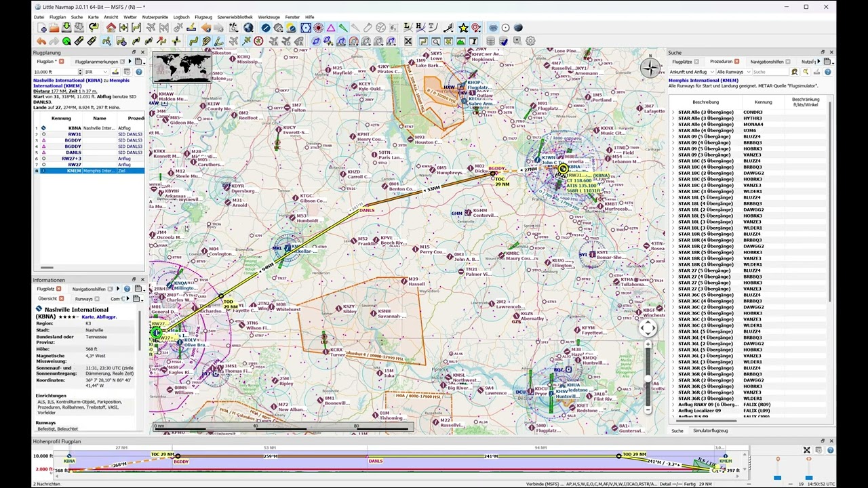This screenshot has width=868, height=488.
Task: Click the help icon in Informationen panel
Action: [127, 289]
